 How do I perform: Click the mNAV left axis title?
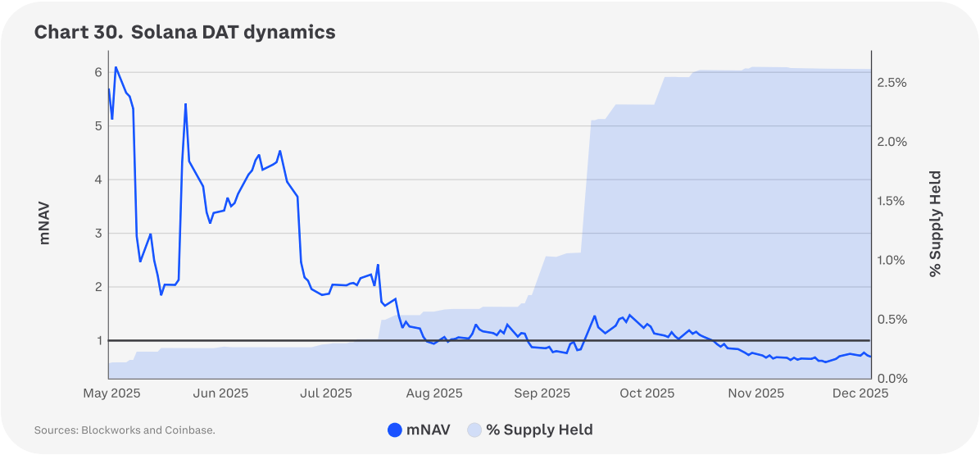45,225
